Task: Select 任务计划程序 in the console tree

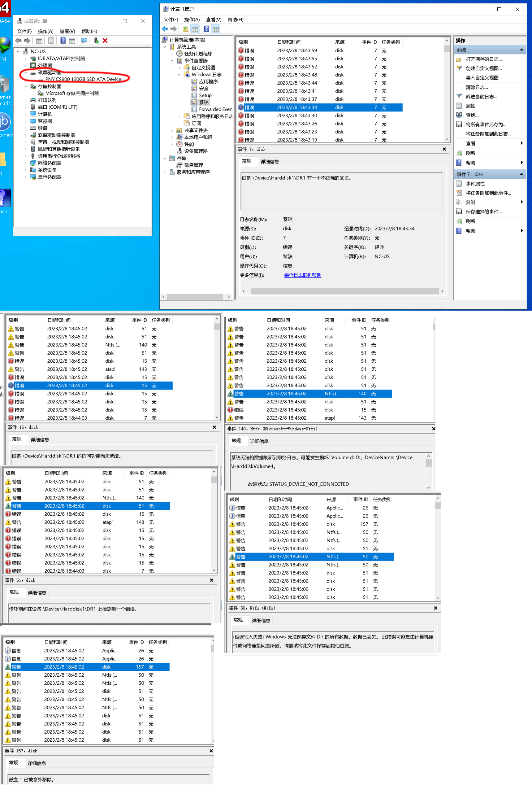Action: 198,54
